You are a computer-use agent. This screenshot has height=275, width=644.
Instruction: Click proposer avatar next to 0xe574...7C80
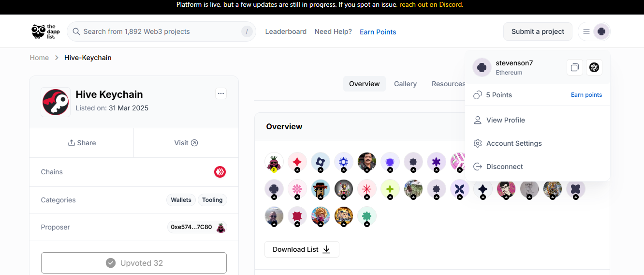click(221, 227)
